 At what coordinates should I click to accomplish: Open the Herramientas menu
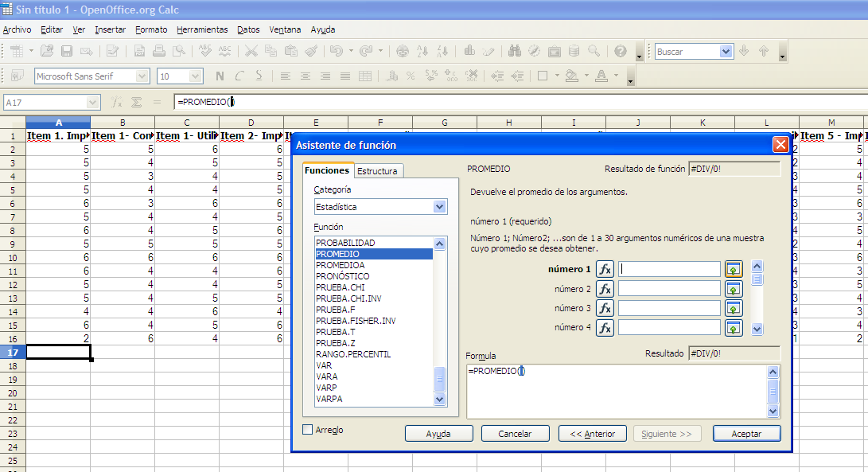pyautogui.click(x=202, y=29)
